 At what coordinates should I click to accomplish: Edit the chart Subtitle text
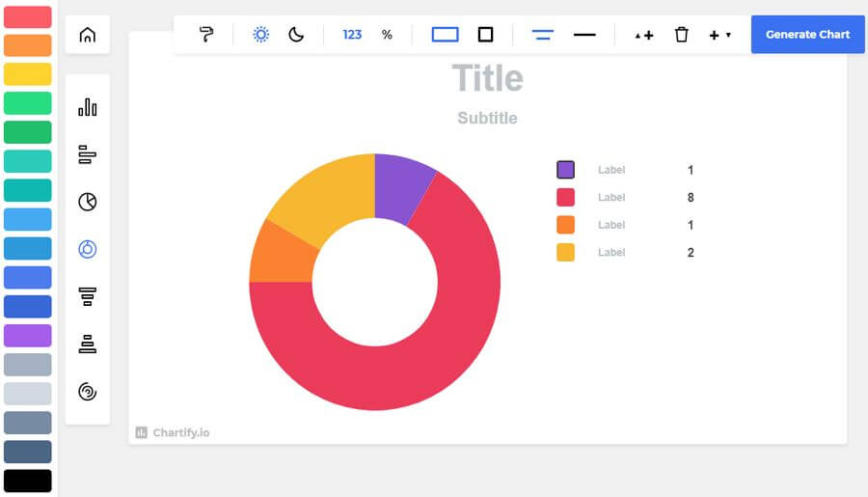pos(487,118)
